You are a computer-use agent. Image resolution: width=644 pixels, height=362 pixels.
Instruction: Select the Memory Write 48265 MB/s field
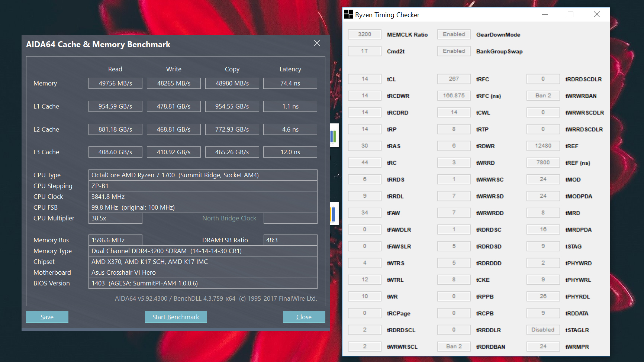(x=174, y=83)
